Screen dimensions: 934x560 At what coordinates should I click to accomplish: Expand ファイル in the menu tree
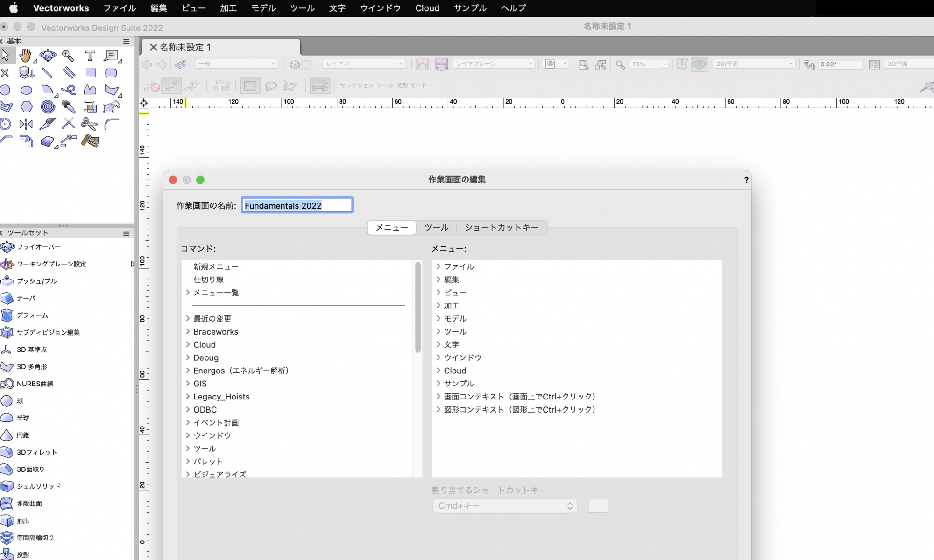coord(439,266)
